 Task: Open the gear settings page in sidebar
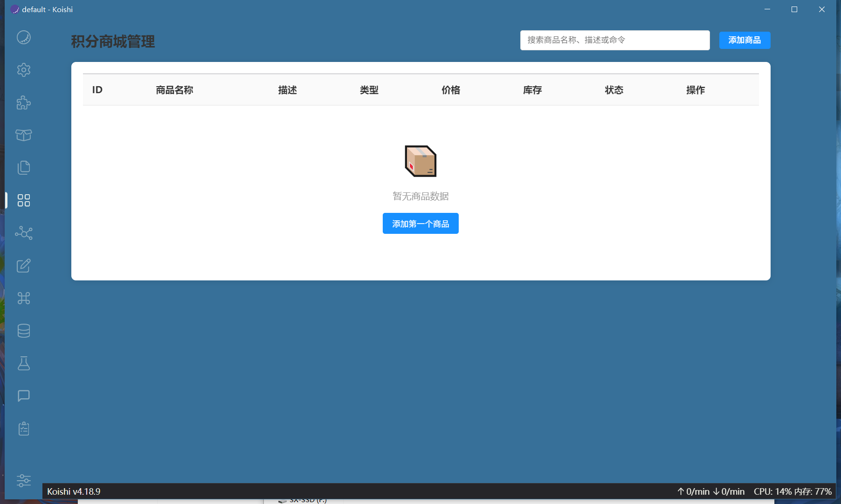click(x=24, y=70)
